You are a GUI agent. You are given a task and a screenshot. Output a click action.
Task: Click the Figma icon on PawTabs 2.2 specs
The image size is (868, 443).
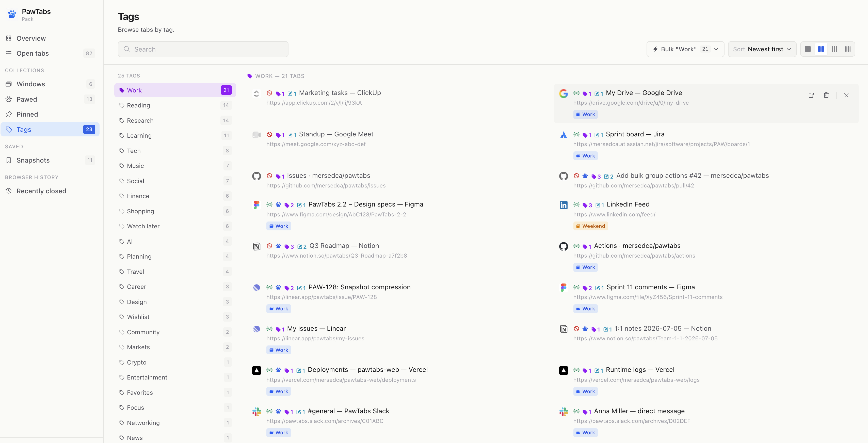pos(256,205)
